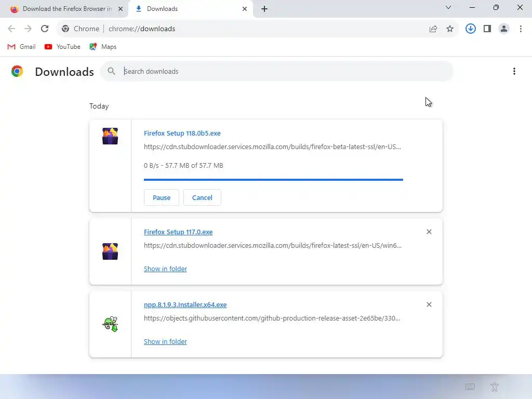Remove Firefox Setup 117.0.exe from list

click(429, 232)
